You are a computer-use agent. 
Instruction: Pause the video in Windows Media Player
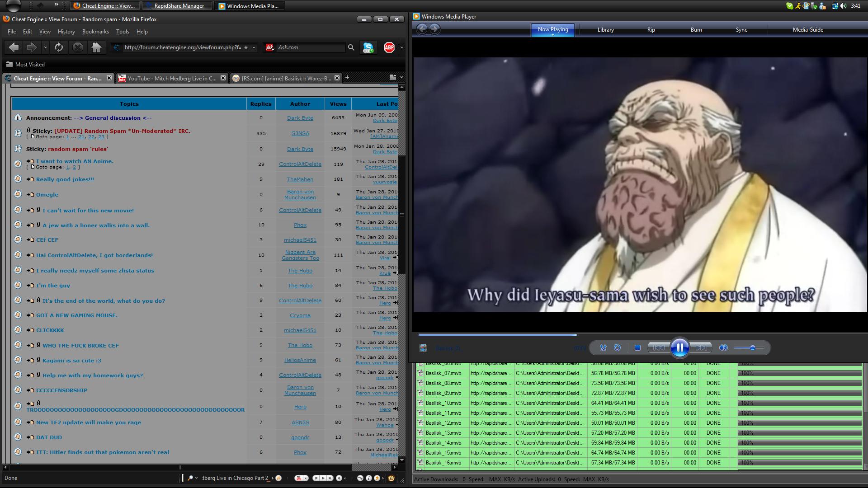click(680, 347)
